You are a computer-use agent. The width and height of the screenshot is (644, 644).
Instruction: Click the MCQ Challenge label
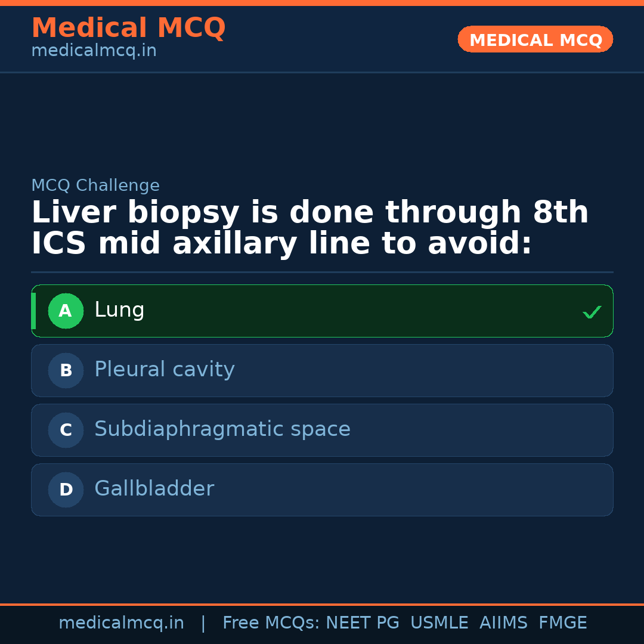tap(95, 185)
